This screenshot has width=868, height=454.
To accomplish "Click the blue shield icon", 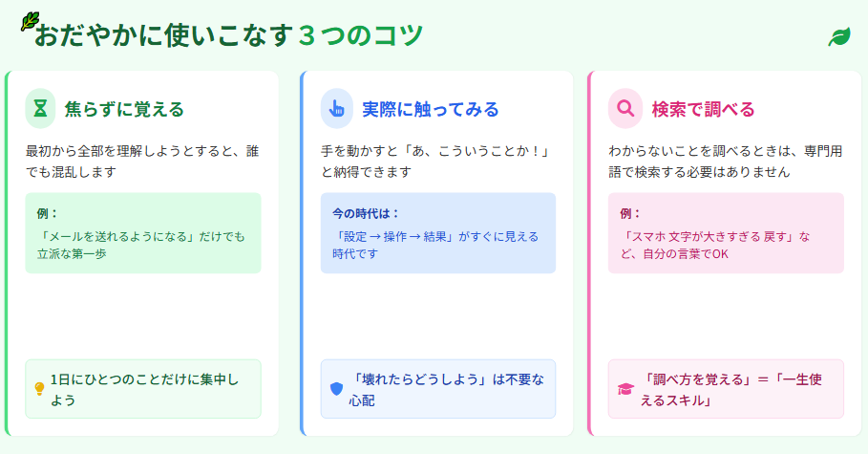I will pyautogui.click(x=335, y=389).
